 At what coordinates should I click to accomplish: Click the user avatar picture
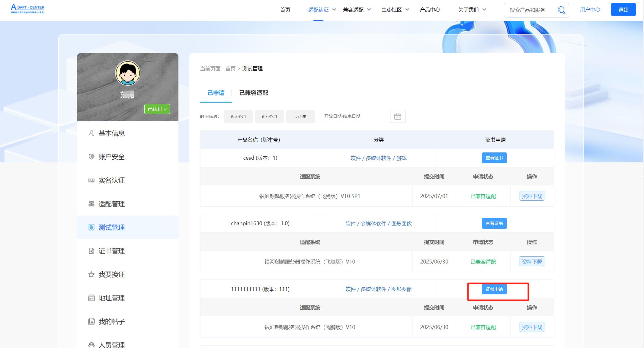128,73
